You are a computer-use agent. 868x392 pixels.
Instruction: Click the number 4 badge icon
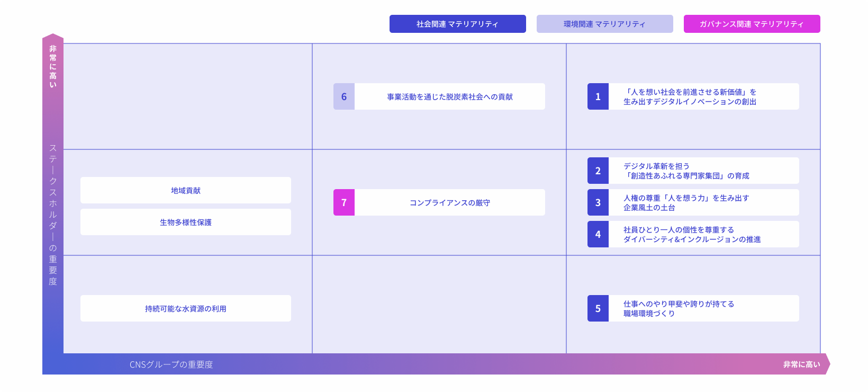598,234
